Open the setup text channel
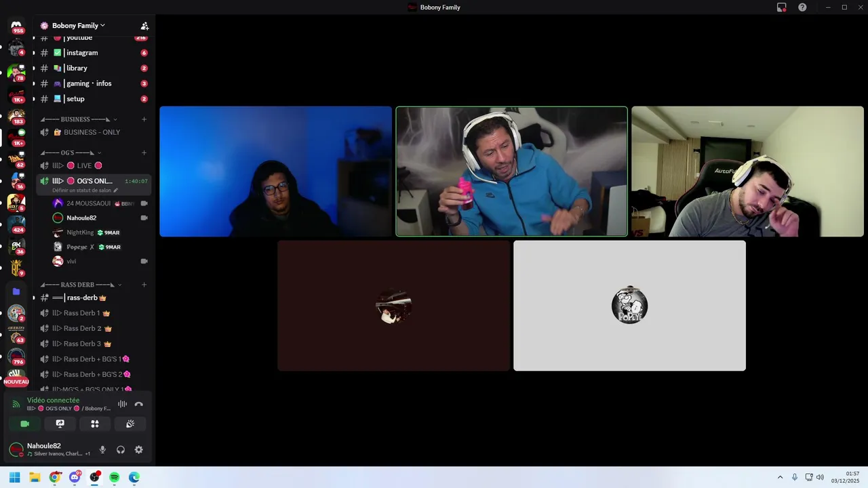This screenshot has height=488, width=868. tap(94, 99)
